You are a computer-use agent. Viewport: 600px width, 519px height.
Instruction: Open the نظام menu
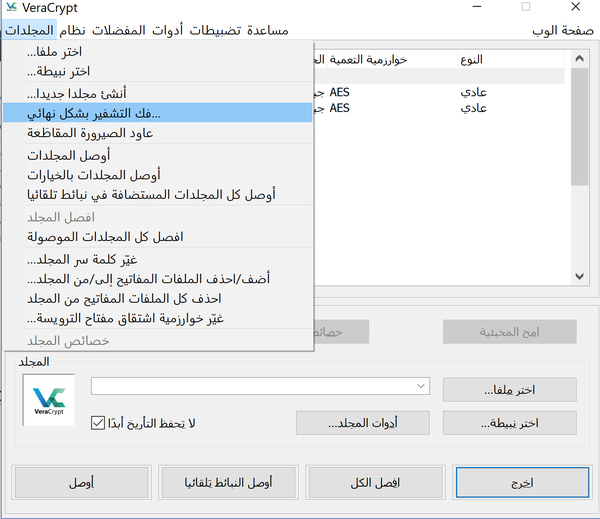click(72, 30)
